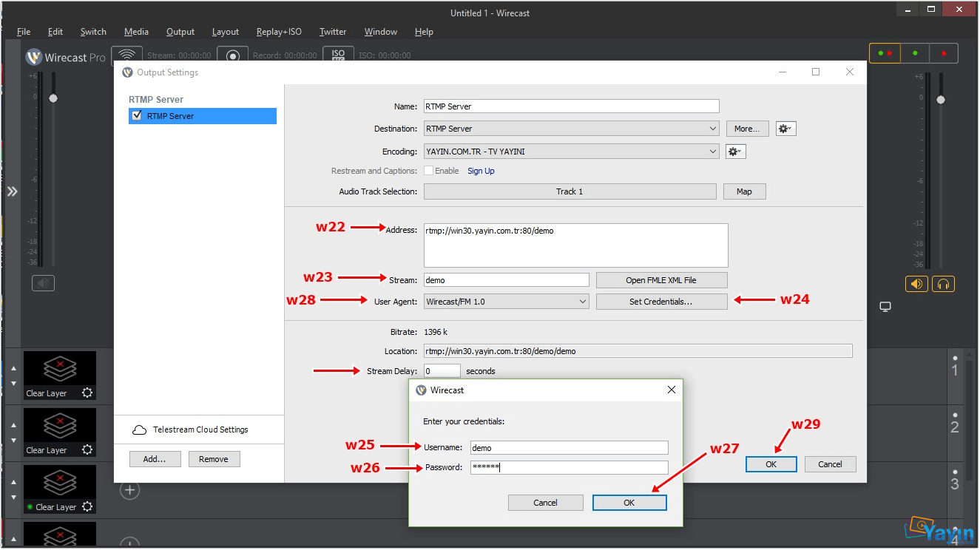The width and height of the screenshot is (980, 550).
Task: Open gear settings on layer 2 Clear Layer
Action: pos(87,449)
